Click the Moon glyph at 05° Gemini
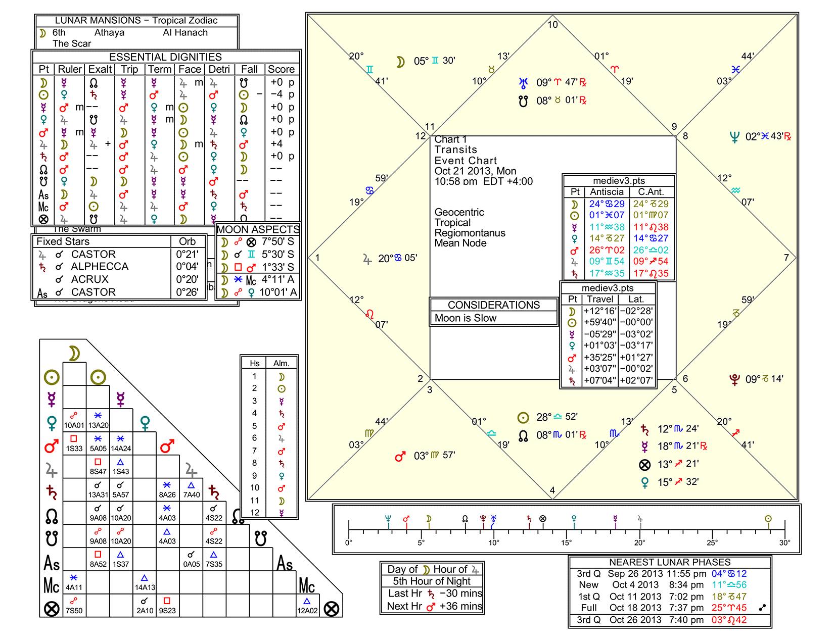The image size is (834, 644). coord(400,61)
